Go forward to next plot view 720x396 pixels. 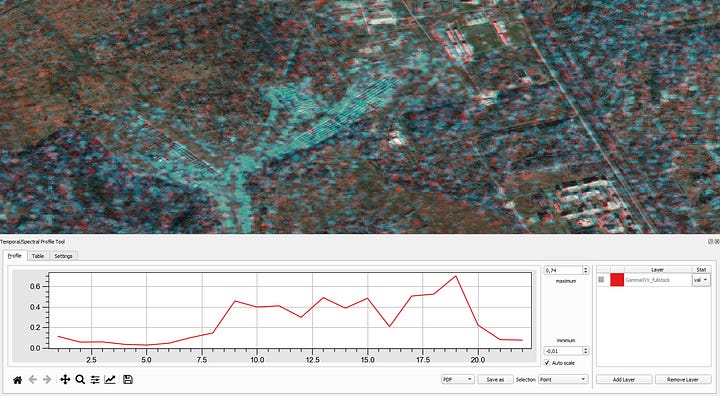tap(47, 379)
